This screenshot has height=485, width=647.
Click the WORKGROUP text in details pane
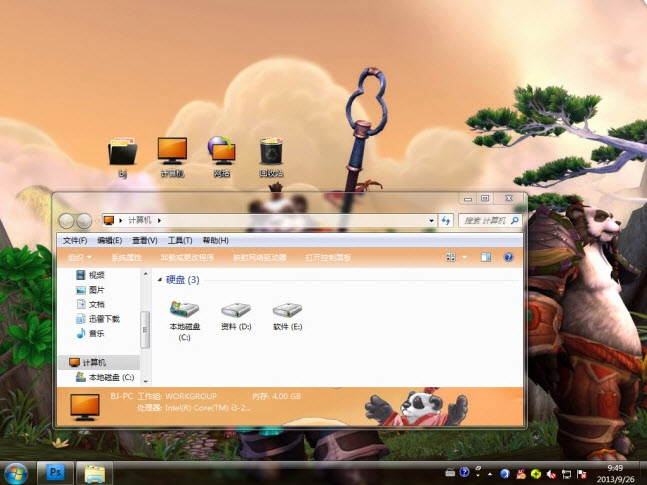point(191,396)
